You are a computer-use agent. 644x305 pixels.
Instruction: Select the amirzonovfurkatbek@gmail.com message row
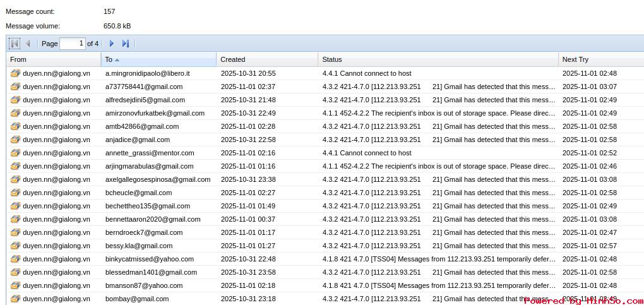click(155, 113)
